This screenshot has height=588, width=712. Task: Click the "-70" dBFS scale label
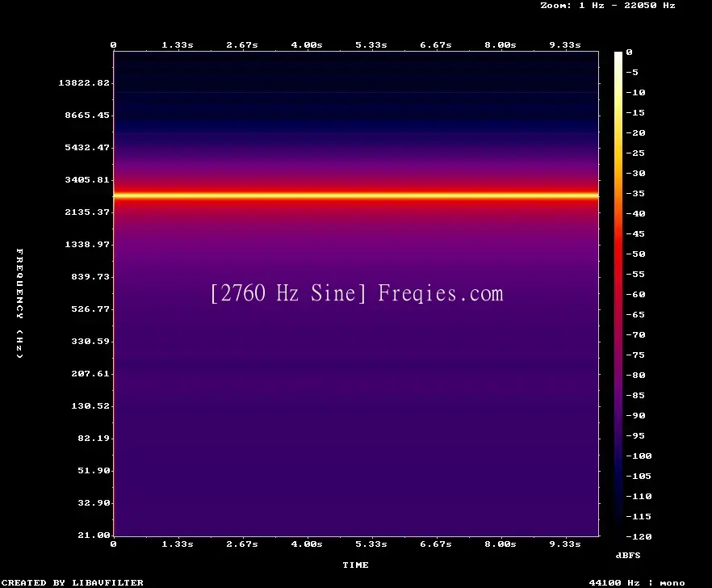point(635,335)
